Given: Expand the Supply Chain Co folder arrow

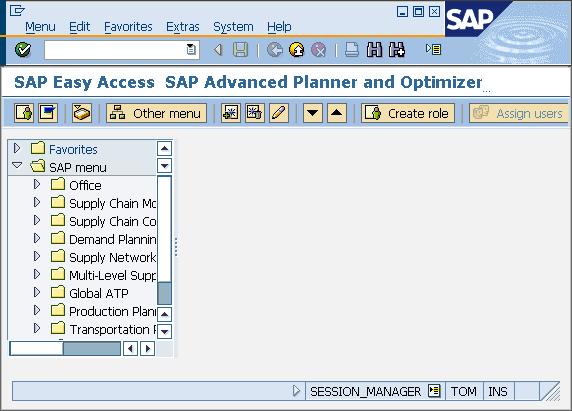Looking at the screenshot, I should click(x=36, y=220).
